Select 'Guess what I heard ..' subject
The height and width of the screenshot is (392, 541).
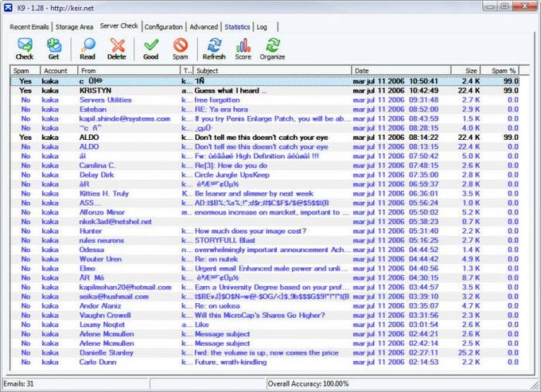[x=230, y=91]
